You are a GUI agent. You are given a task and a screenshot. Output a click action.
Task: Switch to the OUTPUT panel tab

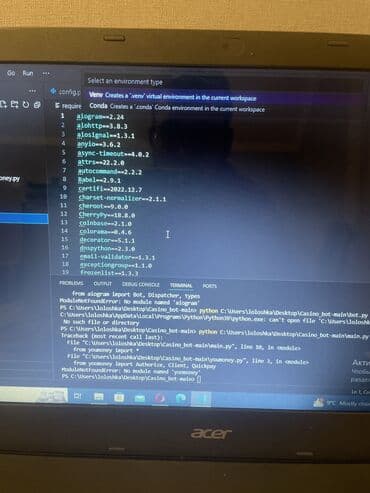102,284
